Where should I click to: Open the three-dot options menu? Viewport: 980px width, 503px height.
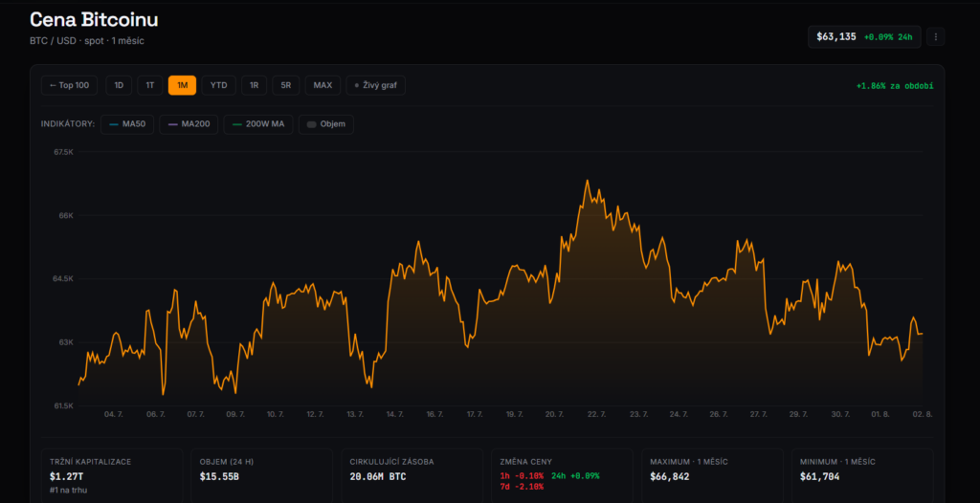[x=935, y=37]
